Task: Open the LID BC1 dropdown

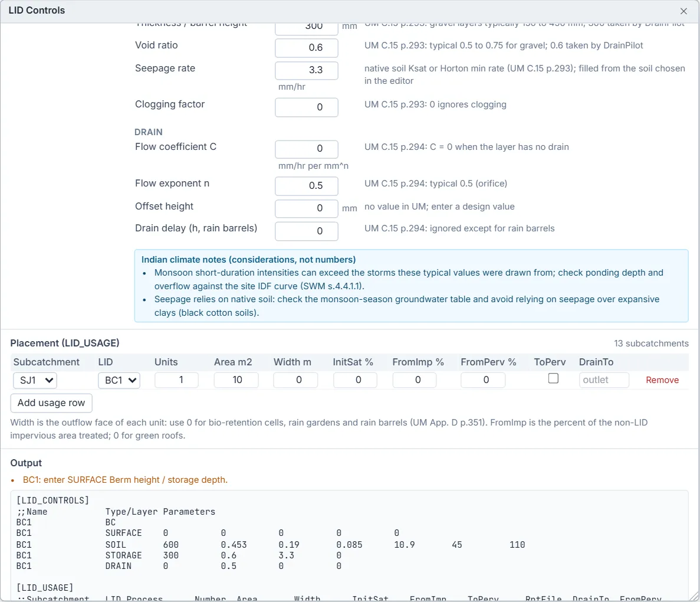Action: [x=119, y=380]
